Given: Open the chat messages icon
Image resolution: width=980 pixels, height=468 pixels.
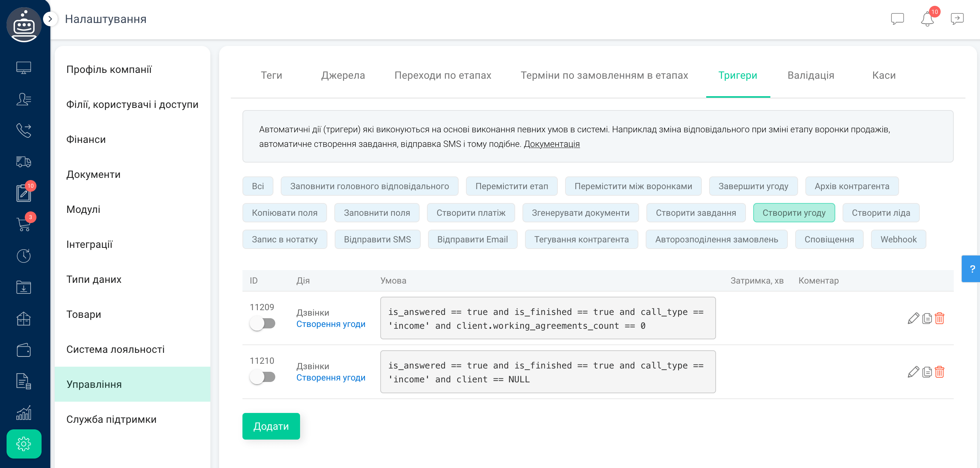Looking at the screenshot, I should (897, 19).
